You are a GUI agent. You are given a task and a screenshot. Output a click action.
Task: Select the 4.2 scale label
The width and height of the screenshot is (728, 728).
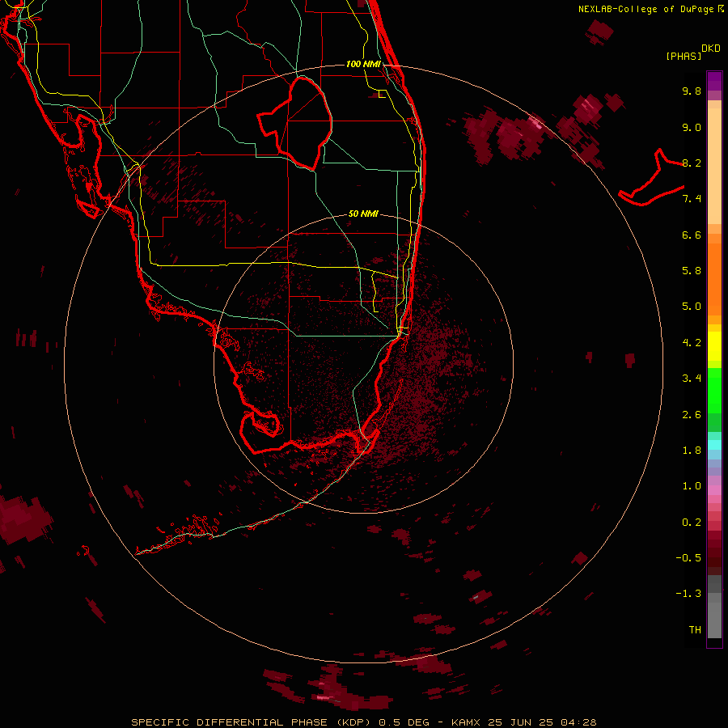[692, 343]
